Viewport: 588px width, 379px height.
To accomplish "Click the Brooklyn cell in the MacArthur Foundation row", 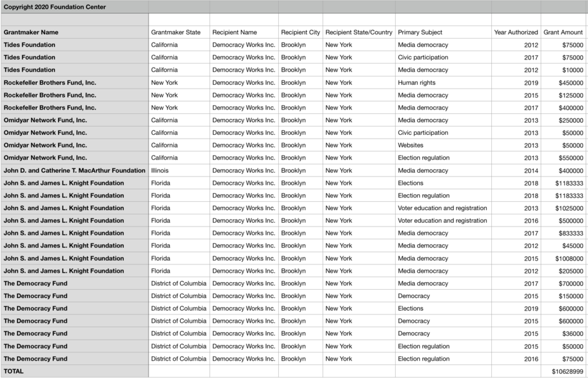I will [x=300, y=170].
